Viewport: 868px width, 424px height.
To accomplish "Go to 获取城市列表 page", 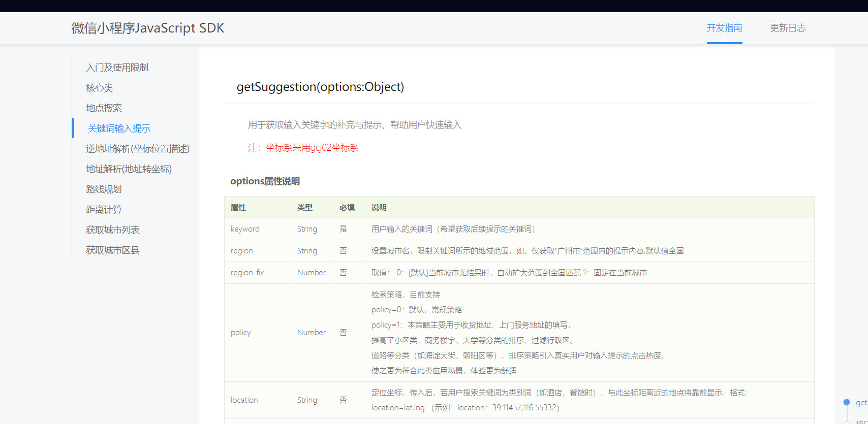I will pos(113,230).
